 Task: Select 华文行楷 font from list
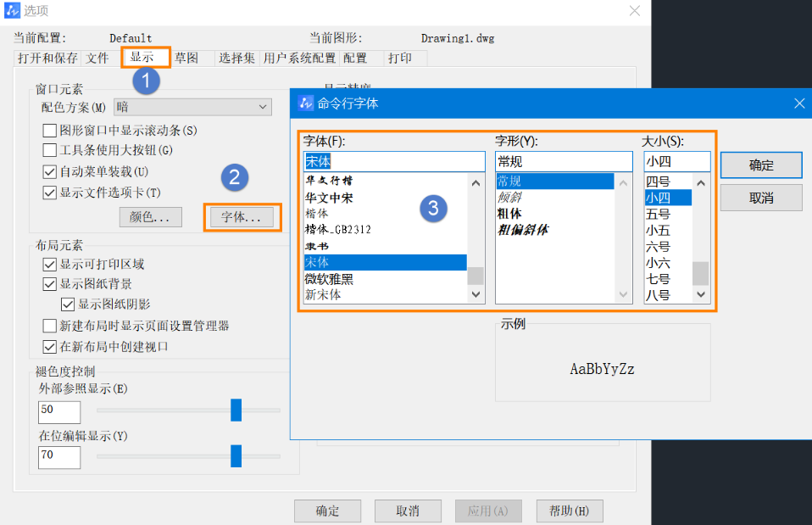(386, 181)
